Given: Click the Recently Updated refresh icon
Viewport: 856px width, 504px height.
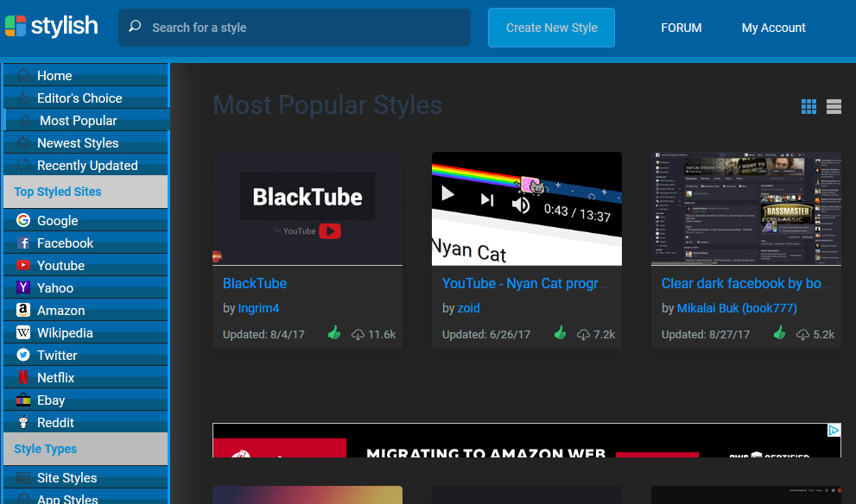Looking at the screenshot, I should pos(23,166).
